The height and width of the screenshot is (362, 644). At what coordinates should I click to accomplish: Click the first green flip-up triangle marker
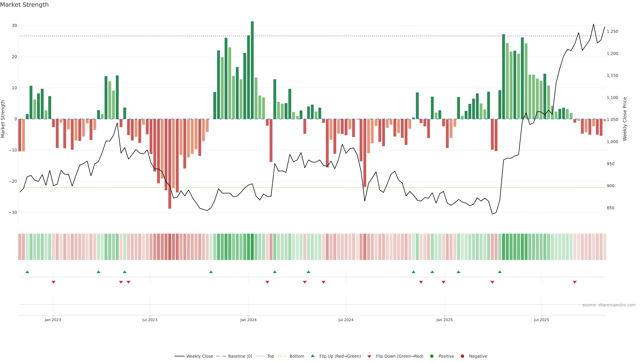click(27, 272)
